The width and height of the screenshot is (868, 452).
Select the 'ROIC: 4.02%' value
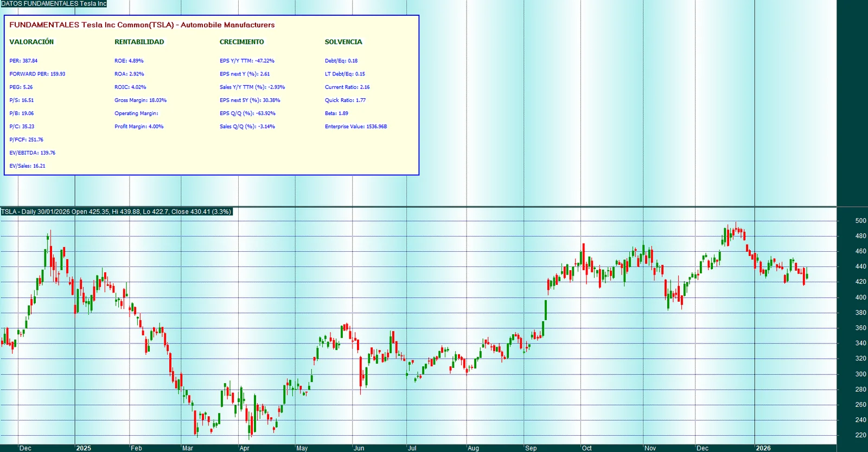pos(130,87)
